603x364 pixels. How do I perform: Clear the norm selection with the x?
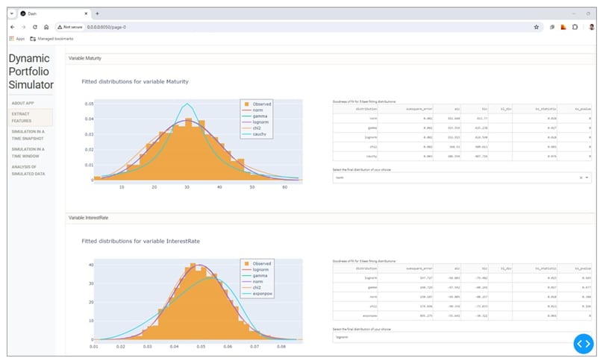[580, 178]
